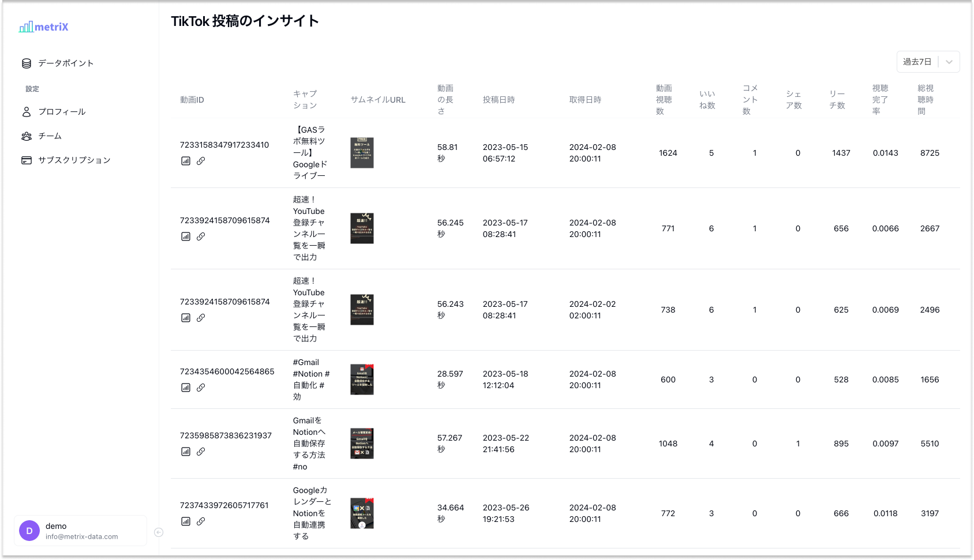This screenshot has width=974, height=560.
Task: Click link icon for video 7234354600042564865
Action: [201, 388]
